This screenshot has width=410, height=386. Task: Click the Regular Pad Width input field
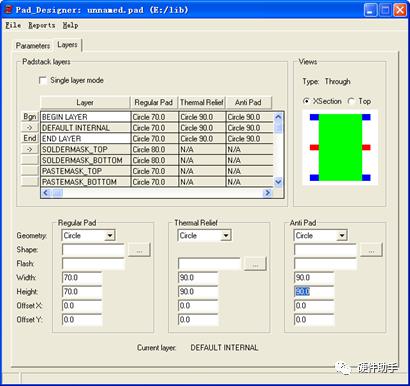point(82,278)
